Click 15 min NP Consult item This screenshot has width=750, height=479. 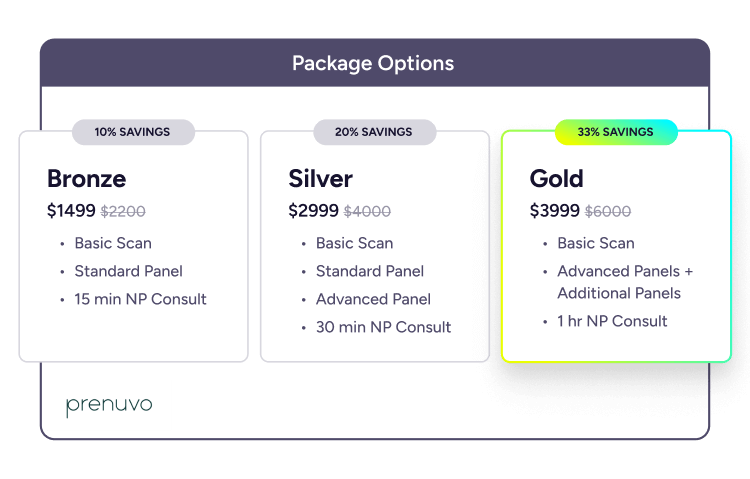(140, 299)
